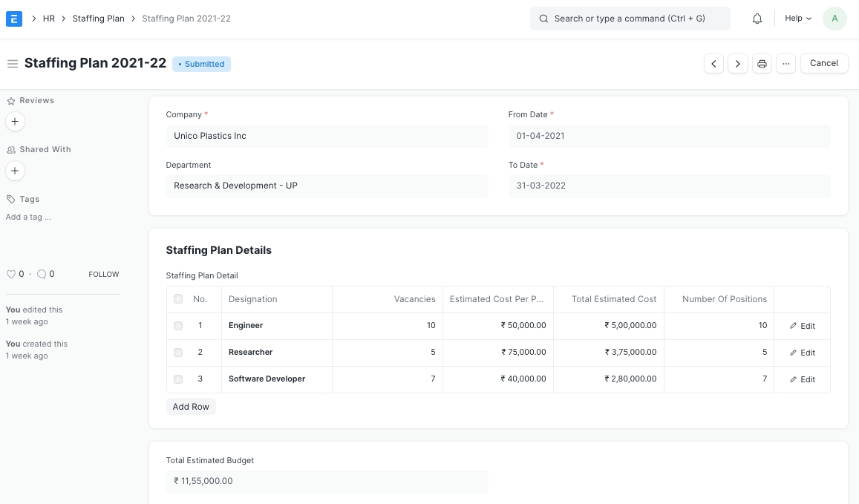Open the Help dropdown menu
This screenshot has width=859, height=504.
[798, 19]
